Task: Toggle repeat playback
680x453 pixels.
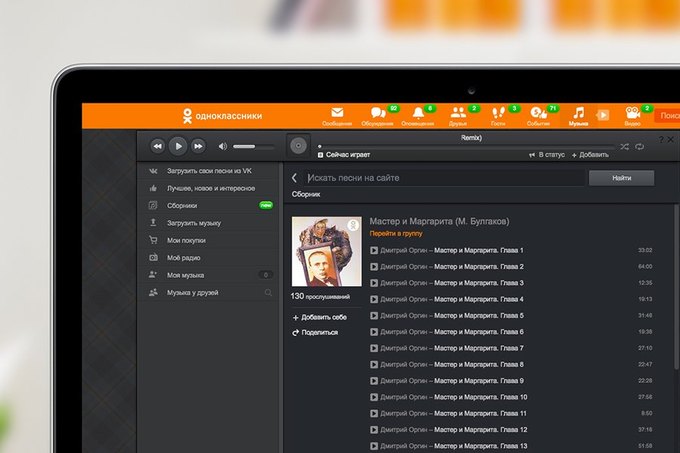Action: [x=640, y=147]
